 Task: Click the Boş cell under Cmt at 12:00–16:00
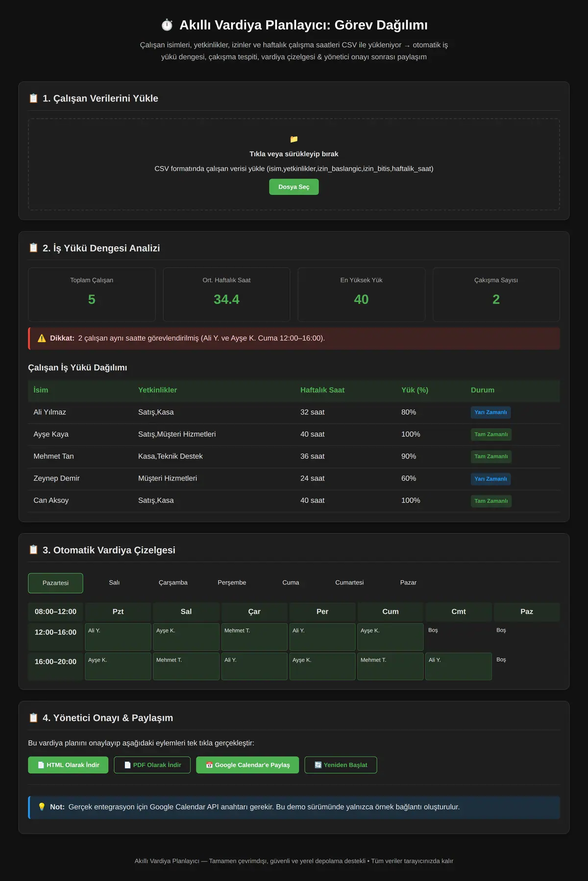(459, 637)
